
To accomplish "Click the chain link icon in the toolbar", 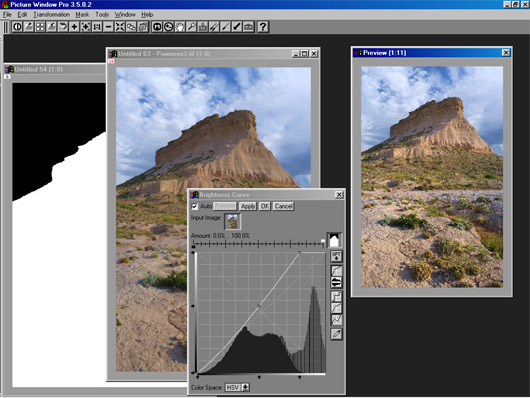I will pyautogui.click(x=131, y=27).
